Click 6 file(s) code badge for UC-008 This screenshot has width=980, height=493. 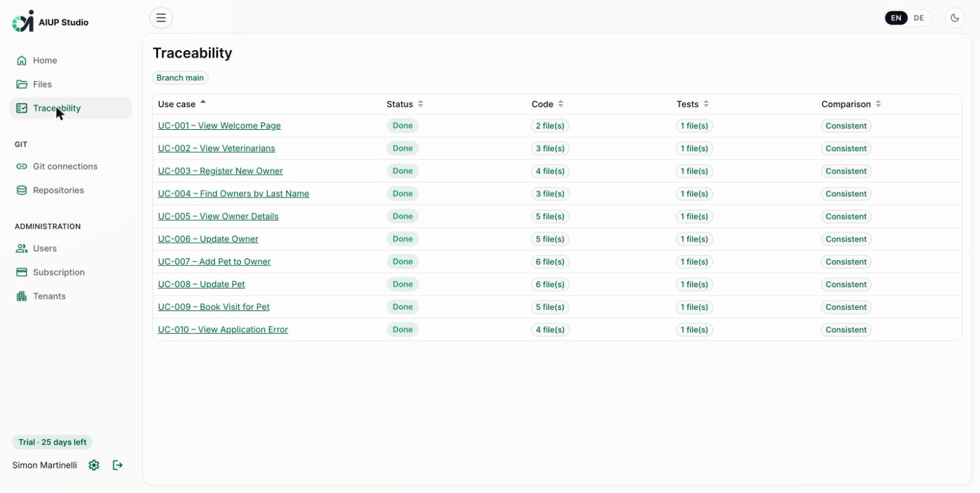click(550, 284)
